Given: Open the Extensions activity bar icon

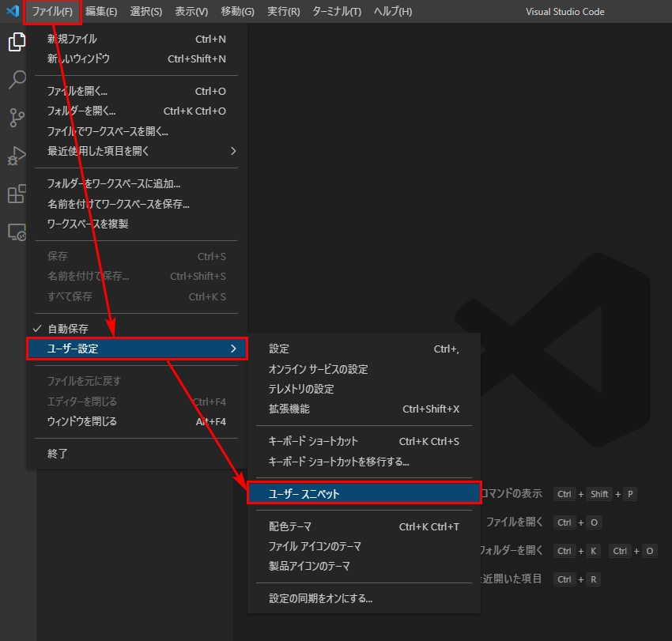Looking at the screenshot, I should tap(17, 194).
